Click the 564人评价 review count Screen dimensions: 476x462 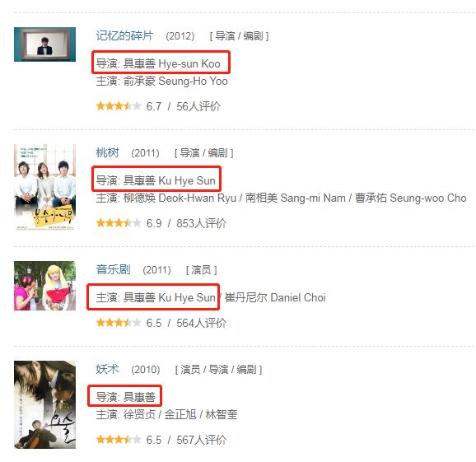(x=202, y=323)
